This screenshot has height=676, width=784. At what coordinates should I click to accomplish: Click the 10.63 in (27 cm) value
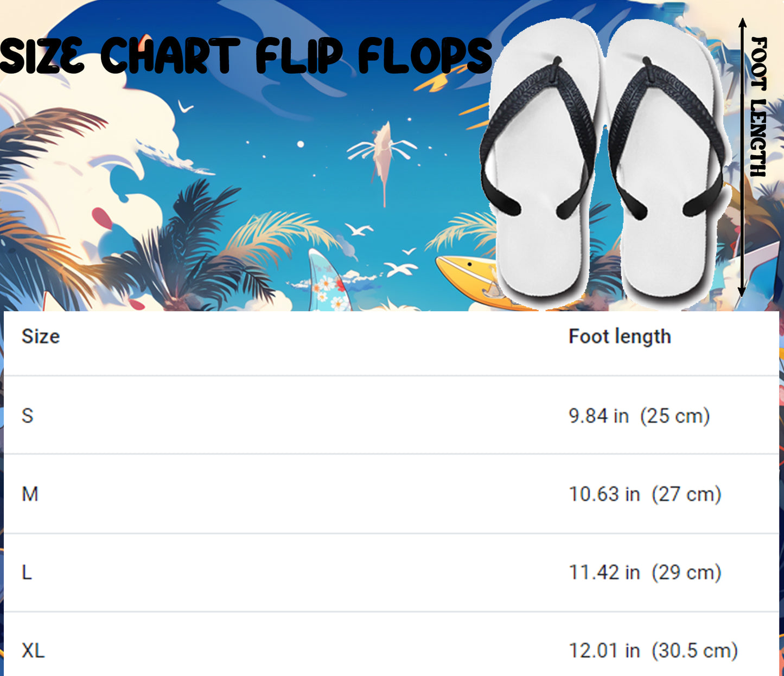tap(645, 494)
